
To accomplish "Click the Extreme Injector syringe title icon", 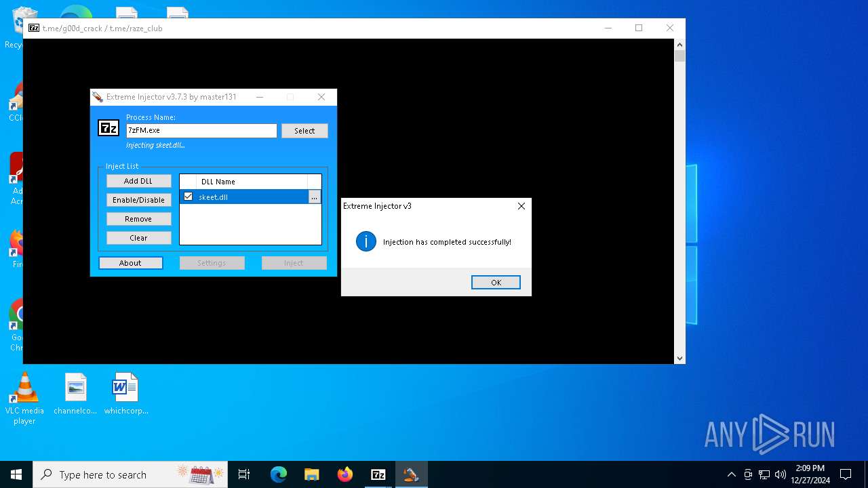I will [x=98, y=97].
